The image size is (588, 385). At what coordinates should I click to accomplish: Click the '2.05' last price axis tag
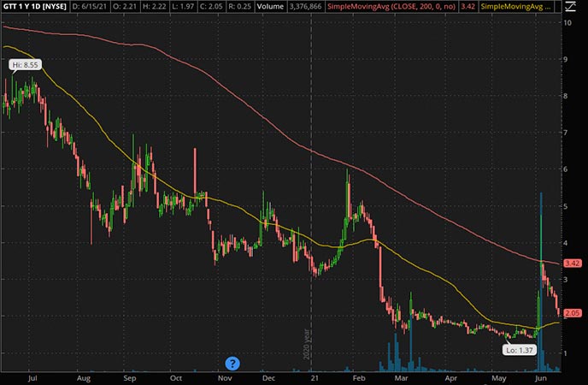[x=573, y=313]
